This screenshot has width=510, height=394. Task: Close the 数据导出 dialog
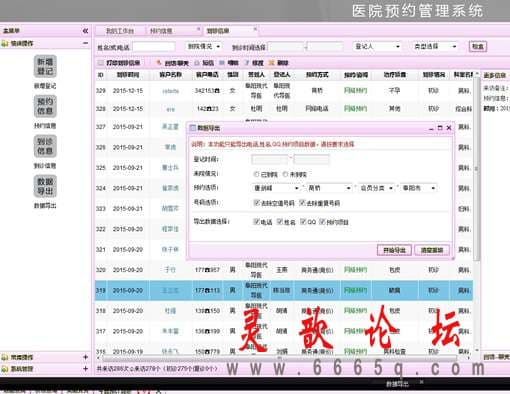point(449,128)
